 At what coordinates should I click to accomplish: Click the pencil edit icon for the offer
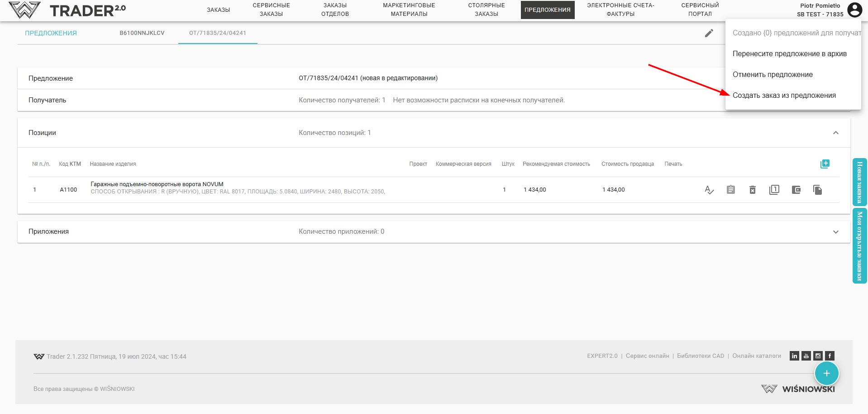point(709,33)
